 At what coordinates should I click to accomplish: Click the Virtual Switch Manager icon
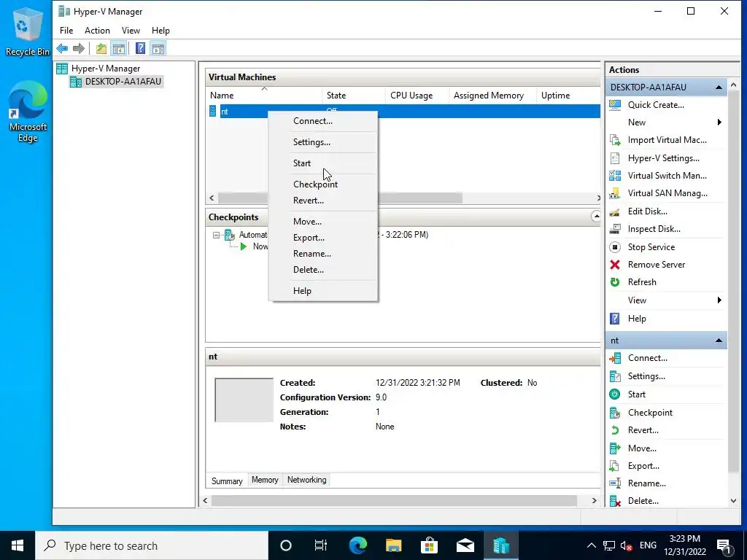click(x=615, y=176)
